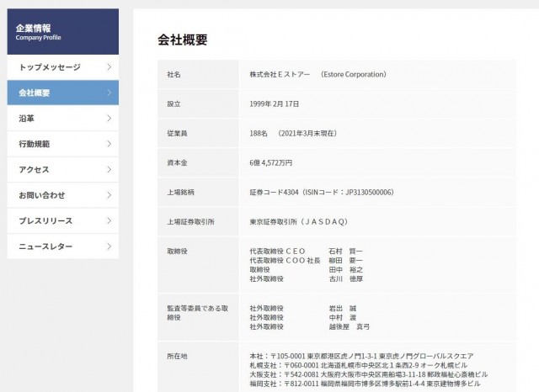
Task: Click chevron arrow beside 会社概要 menu item
Action: click(x=109, y=93)
